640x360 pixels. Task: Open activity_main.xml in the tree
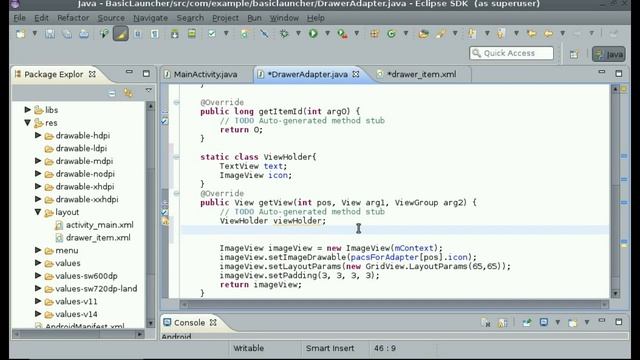pyautogui.click(x=100, y=225)
